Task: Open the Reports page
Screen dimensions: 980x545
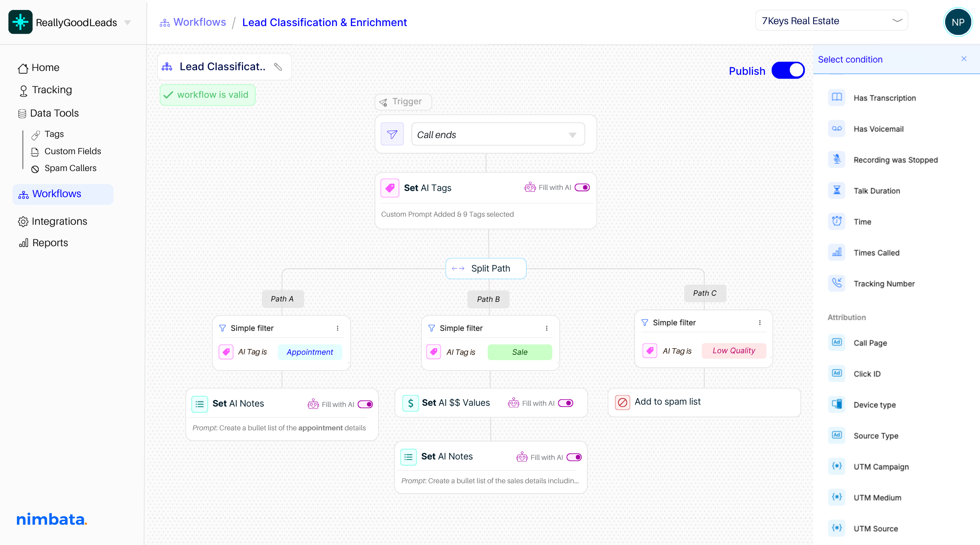Action: [43, 243]
